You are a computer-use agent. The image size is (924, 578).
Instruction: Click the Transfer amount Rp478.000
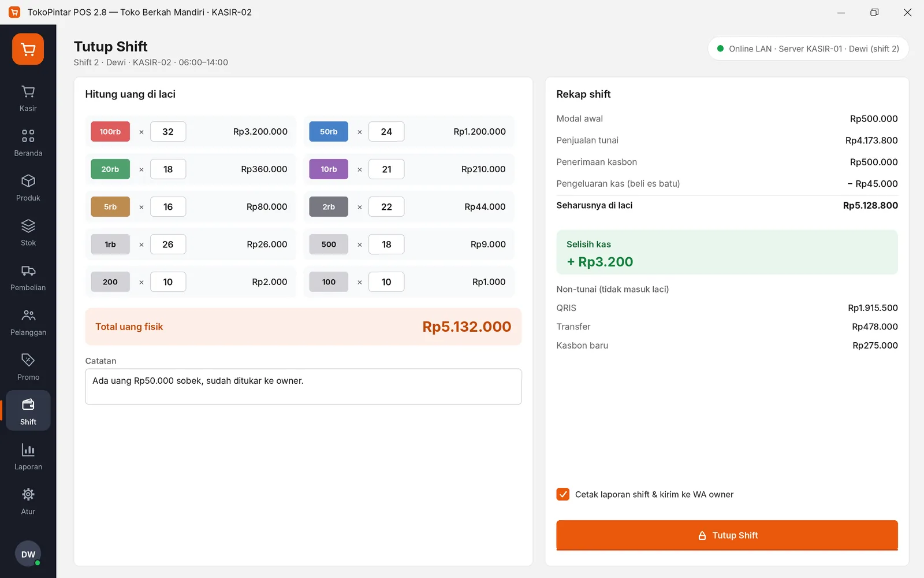[x=875, y=327]
